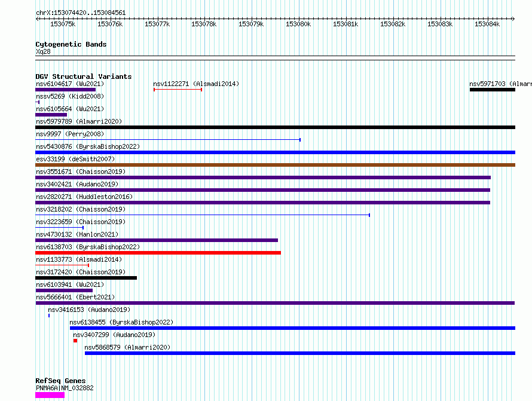
Task: Click the Cytogenetic Bands track title
Action: point(71,44)
